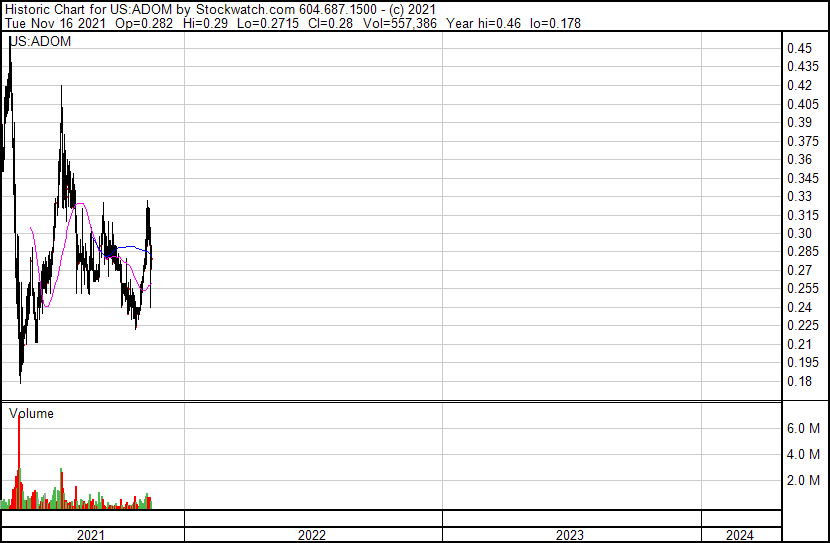The image size is (830, 543).
Task: Select the 2023 year label
Action: click(570, 535)
